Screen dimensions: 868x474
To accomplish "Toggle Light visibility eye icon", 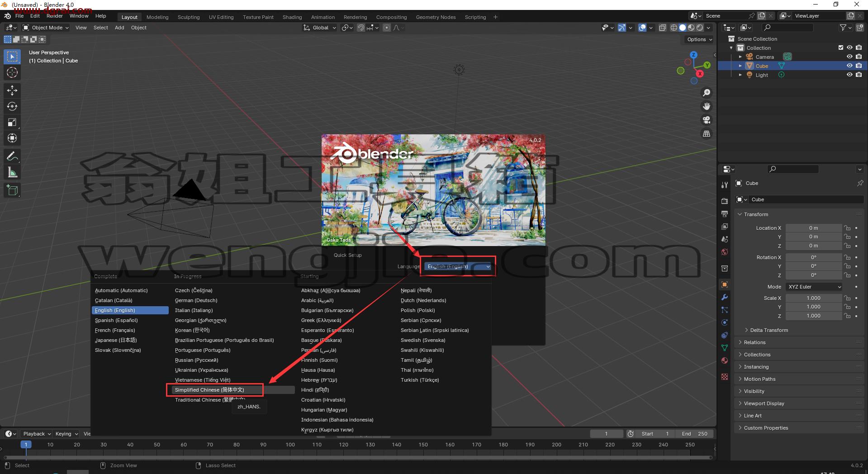I will (849, 75).
